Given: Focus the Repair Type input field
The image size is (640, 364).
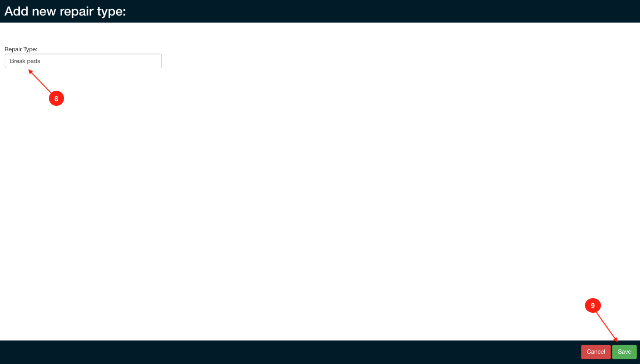Looking at the screenshot, I should point(83,61).
